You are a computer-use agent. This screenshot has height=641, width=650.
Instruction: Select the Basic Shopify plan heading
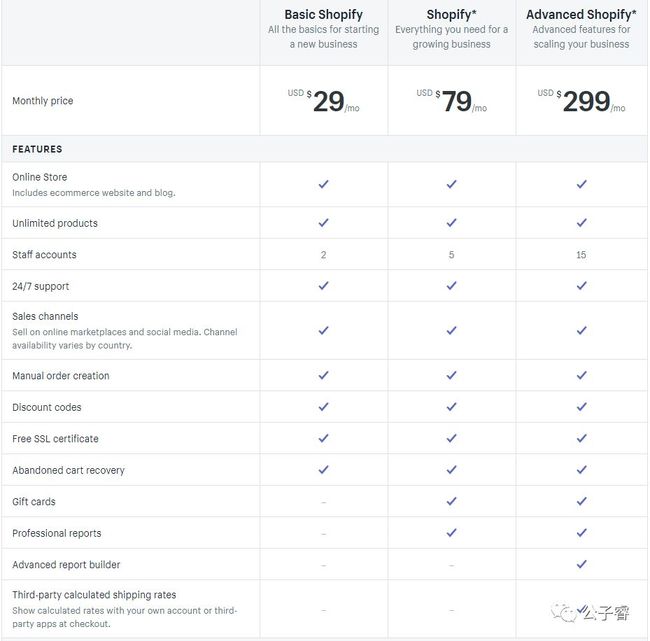click(x=323, y=15)
